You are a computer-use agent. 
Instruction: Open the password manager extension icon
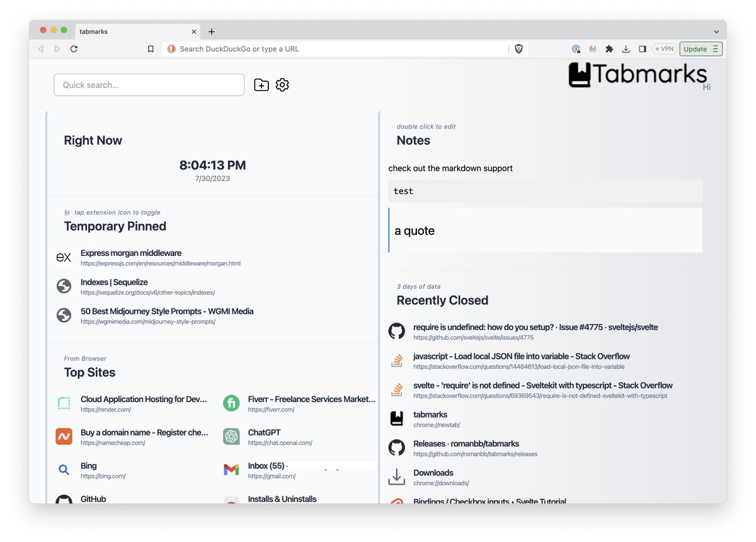pyautogui.click(x=576, y=49)
